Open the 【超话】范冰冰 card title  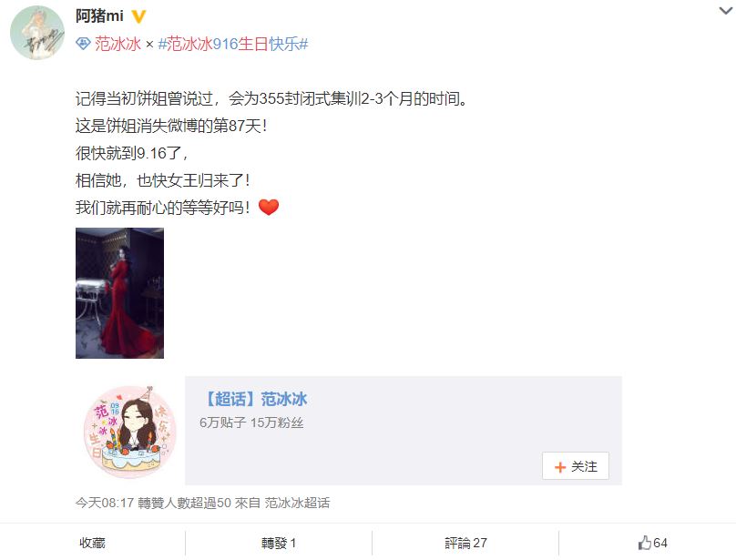point(255,399)
